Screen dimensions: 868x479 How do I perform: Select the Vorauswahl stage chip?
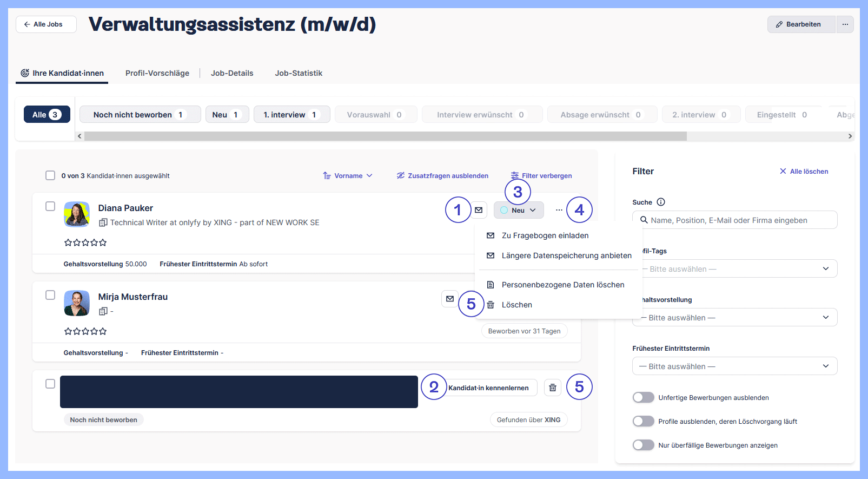tap(376, 115)
